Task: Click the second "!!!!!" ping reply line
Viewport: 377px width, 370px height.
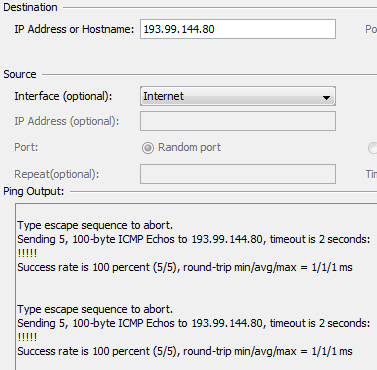Action: pos(27,337)
